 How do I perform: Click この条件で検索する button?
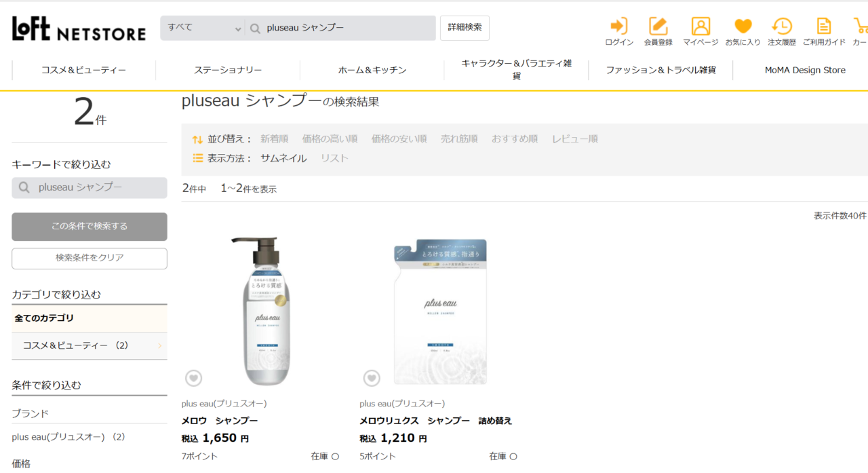[x=90, y=227]
